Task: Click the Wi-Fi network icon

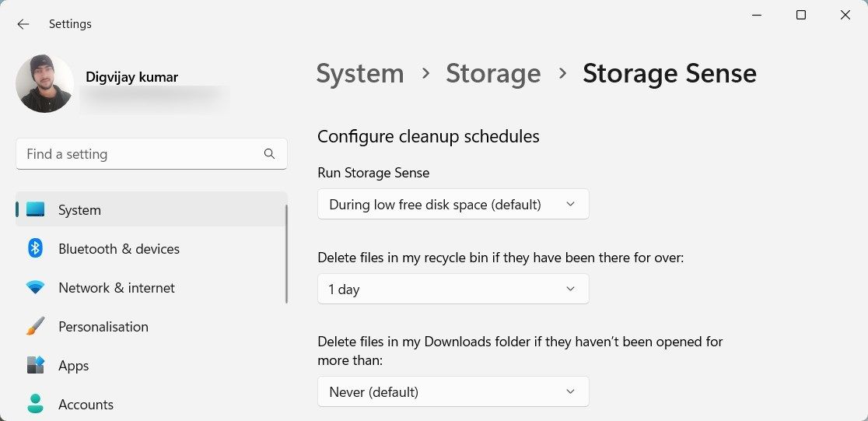Action: point(36,287)
